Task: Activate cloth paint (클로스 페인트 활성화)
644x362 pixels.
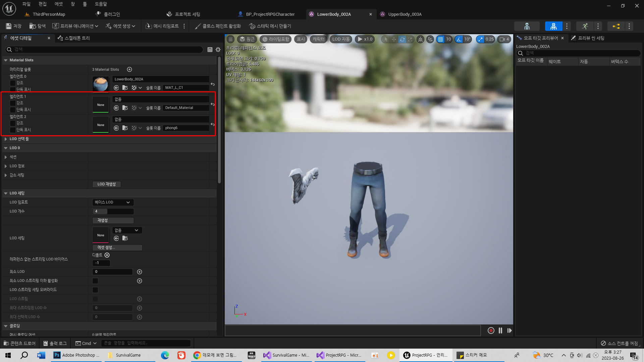Action: (x=218, y=26)
